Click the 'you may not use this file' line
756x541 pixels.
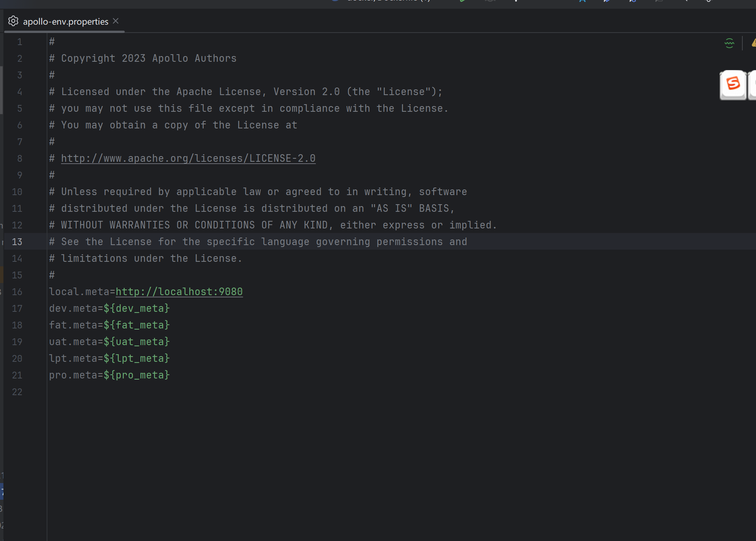tap(249, 108)
